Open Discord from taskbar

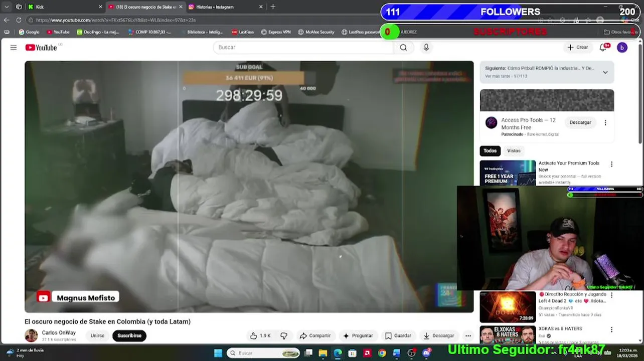click(x=426, y=353)
